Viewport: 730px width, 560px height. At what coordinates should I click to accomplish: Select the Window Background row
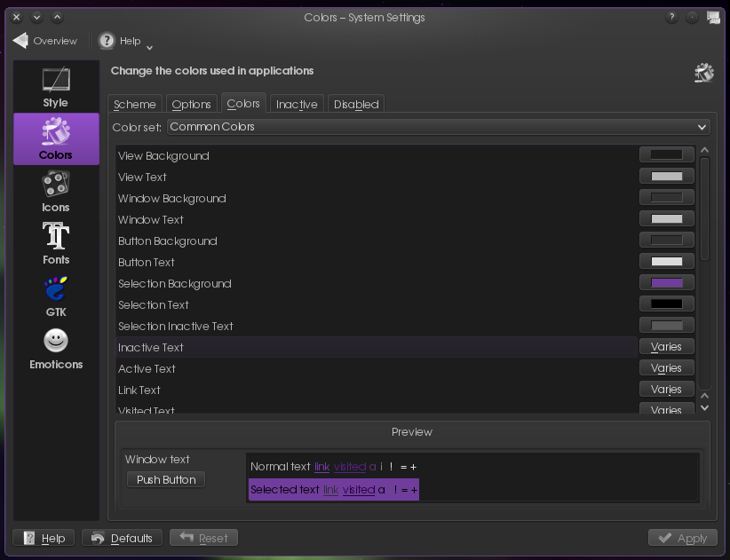point(377,199)
